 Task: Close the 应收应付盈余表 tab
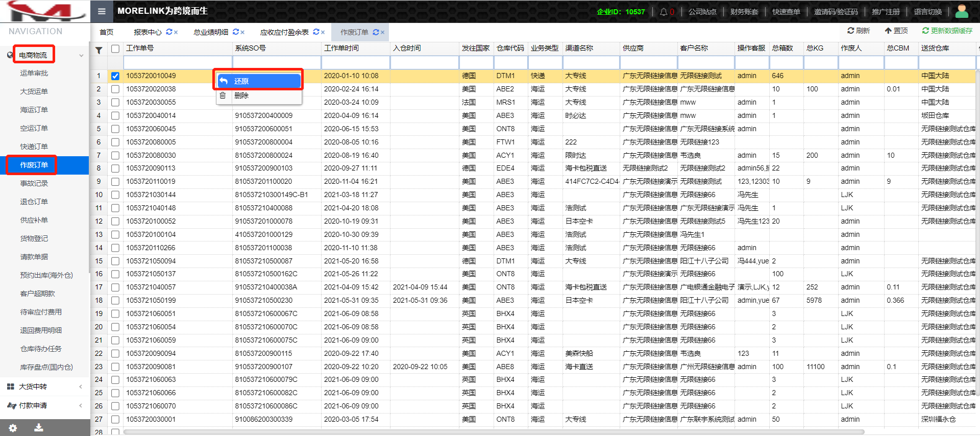(323, 32)
